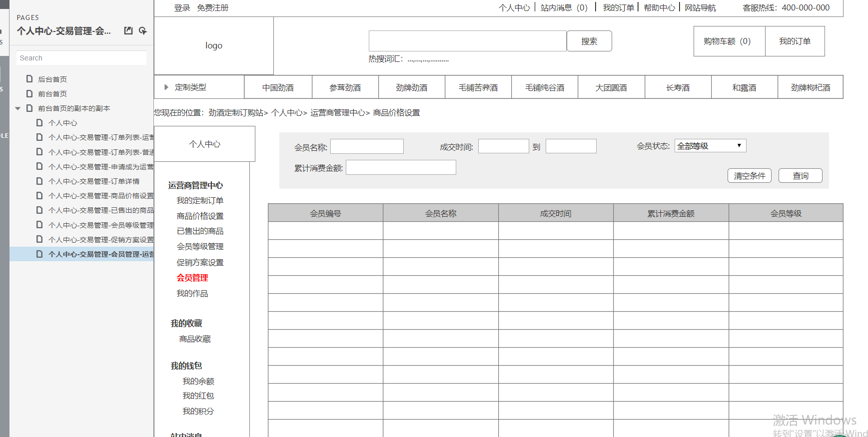
Task: Select the 劲牌劲酒 nav tab
Action: 411,87
